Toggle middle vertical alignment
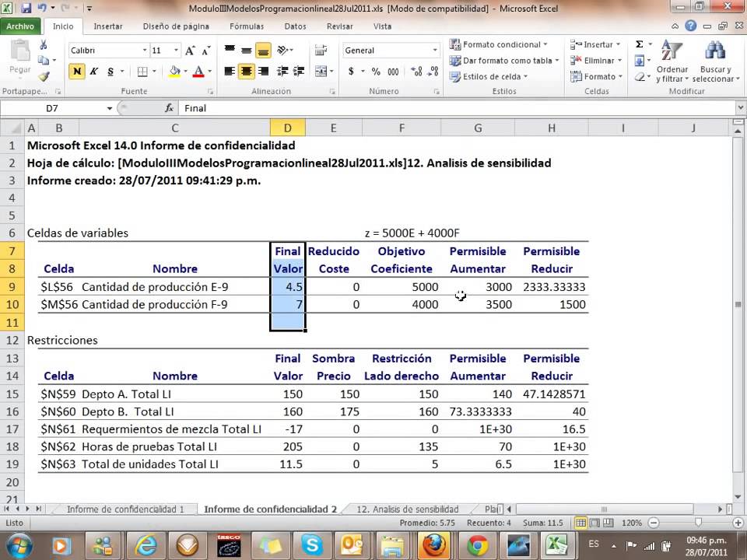 [x=247, y=50]
